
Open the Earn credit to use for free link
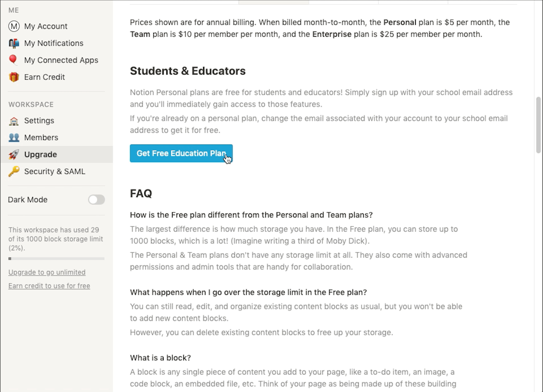[49, 286]
